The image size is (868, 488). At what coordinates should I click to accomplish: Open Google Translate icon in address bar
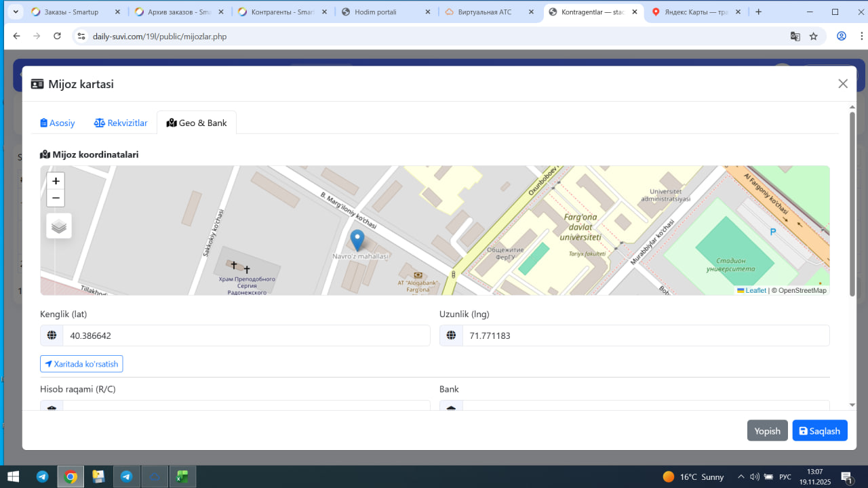(795, 36)
